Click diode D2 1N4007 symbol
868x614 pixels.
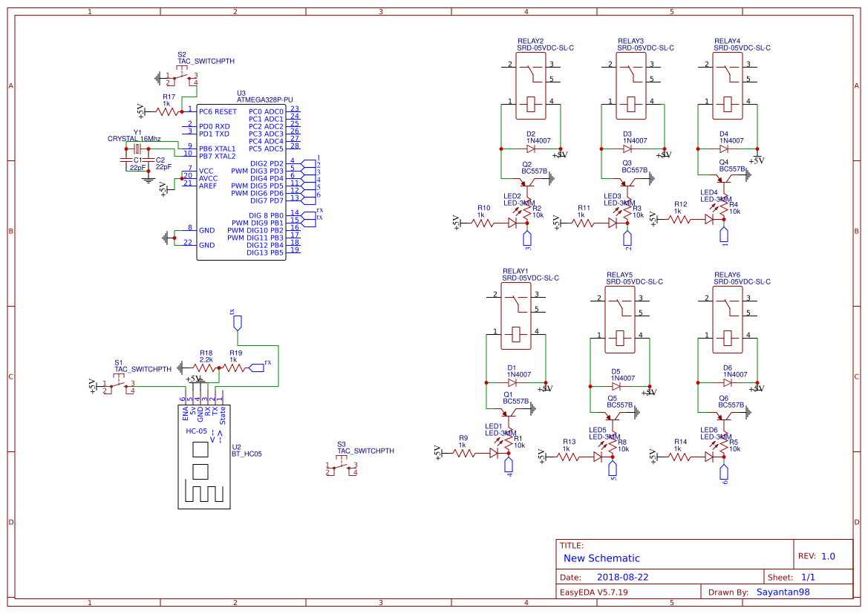[x=531, y=147]
